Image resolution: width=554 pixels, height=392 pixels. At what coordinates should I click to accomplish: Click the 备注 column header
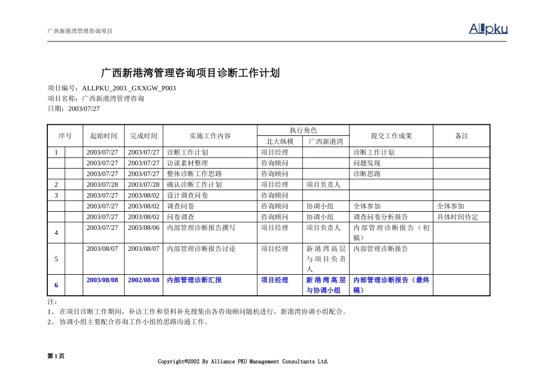tap(461, 136)
